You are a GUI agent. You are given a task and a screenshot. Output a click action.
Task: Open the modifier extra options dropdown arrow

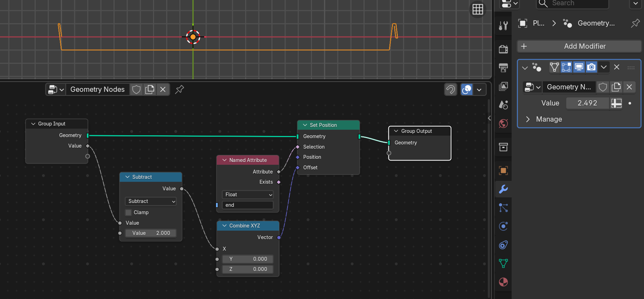pos(604,67)
